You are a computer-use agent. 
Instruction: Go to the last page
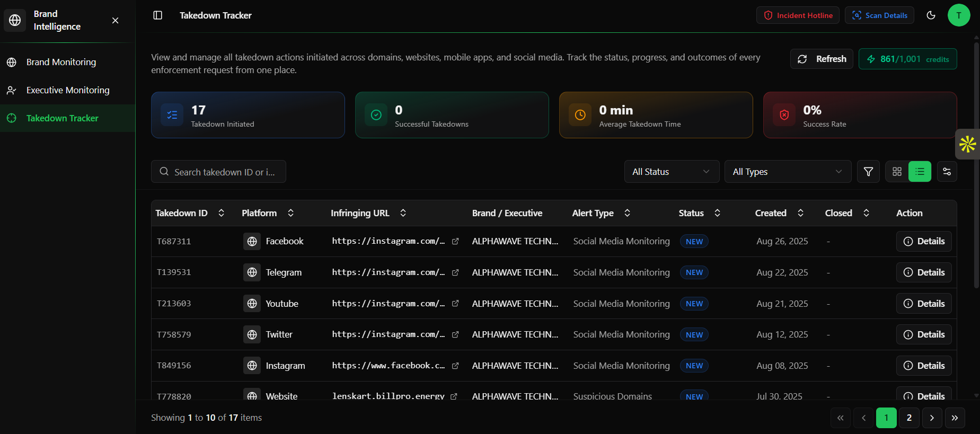[x=955, y=418]
